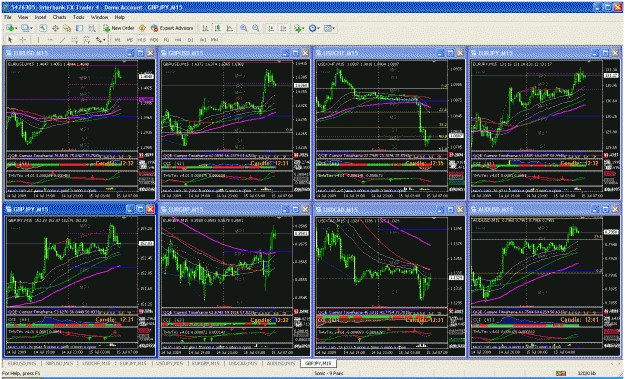Expand the Profiles dropdown arrow
The image size is (625, 379).
pos(31,28)
